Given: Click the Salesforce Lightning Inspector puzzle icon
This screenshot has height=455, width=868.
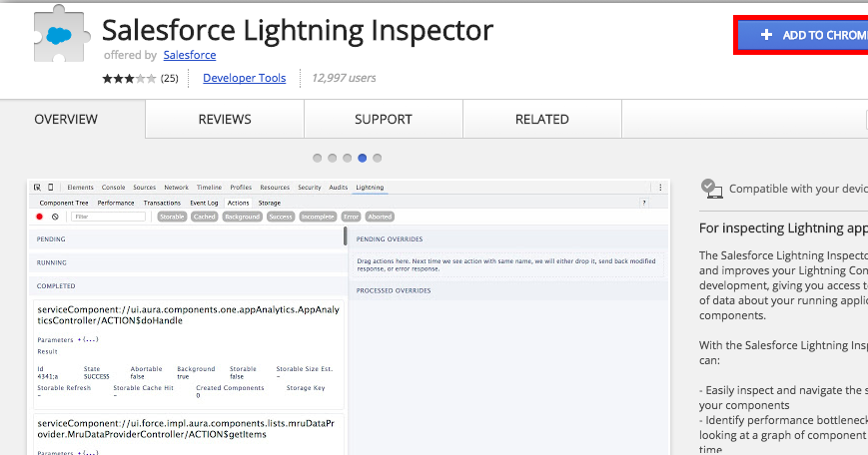Looking at the screenshot, I should point(62,33).
